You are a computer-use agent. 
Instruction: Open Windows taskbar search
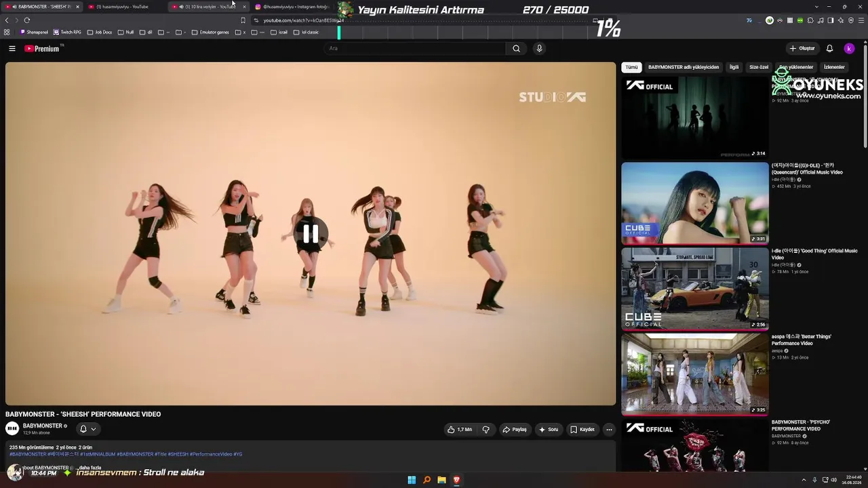[x=427, y=480]
